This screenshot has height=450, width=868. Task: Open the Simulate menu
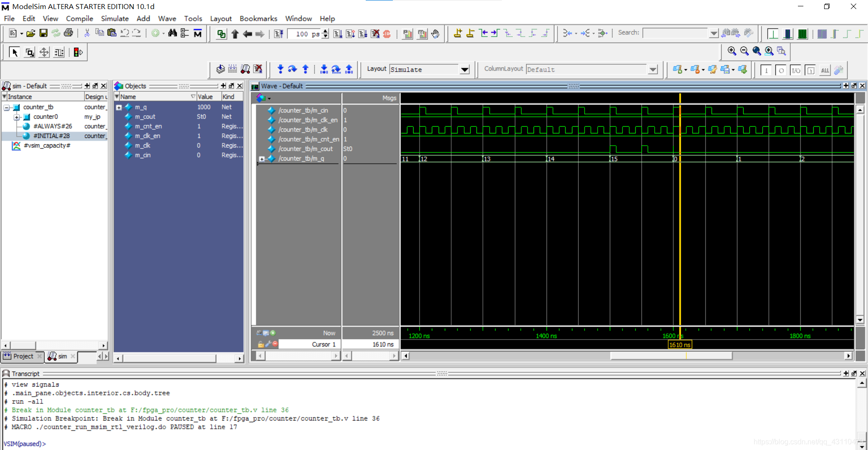(x=115, y=19)
